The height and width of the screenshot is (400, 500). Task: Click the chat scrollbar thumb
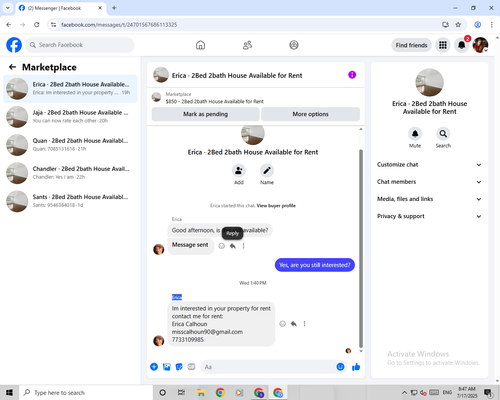[361, 248]
